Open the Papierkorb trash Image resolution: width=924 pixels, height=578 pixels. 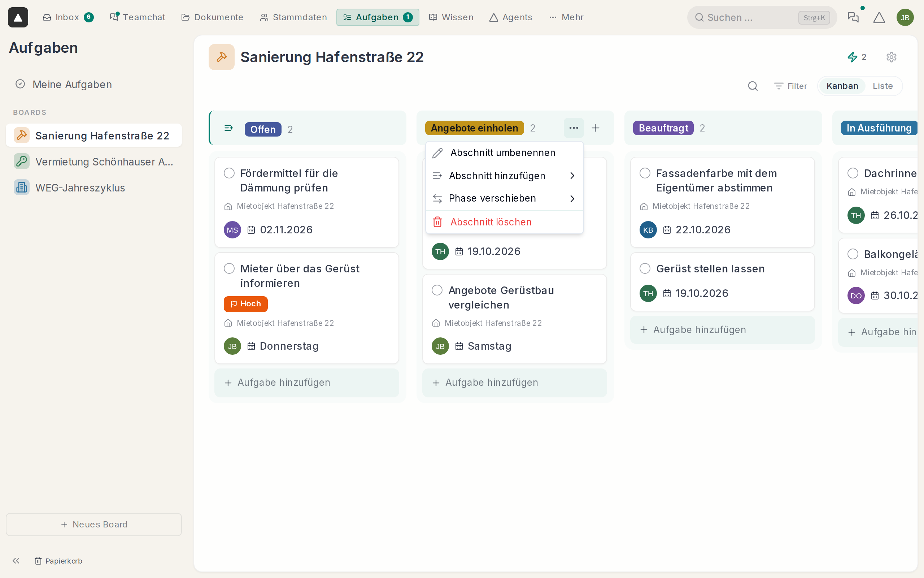click(x=58, y=560)
